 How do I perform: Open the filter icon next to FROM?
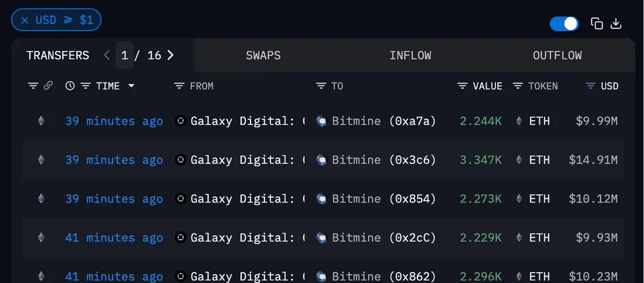tap(179, 86)
